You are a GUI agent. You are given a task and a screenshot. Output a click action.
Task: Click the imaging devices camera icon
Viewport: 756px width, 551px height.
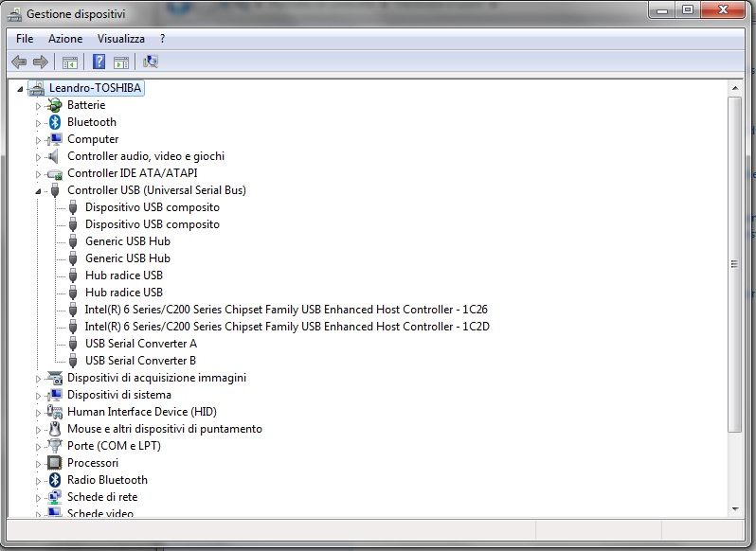(55, 378)
